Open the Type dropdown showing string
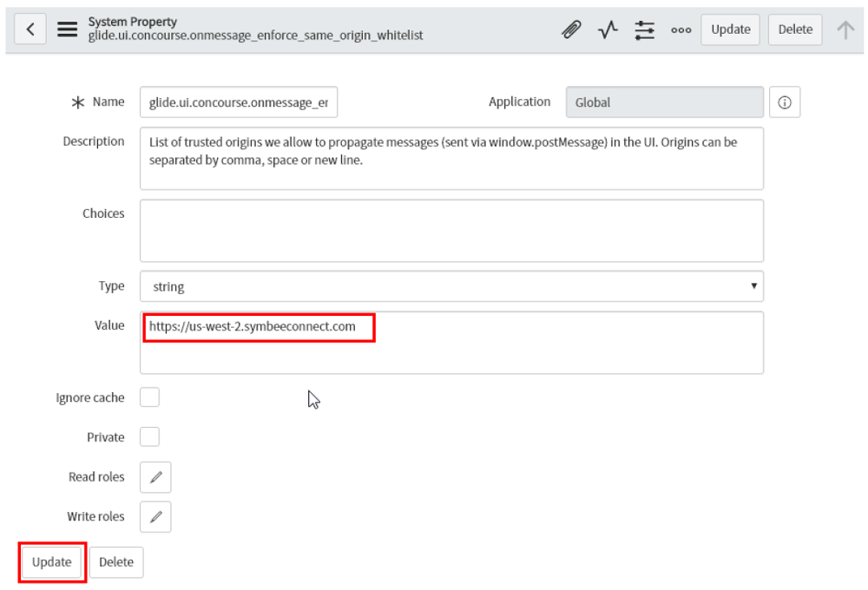868x590 pixels. [451, 286]
